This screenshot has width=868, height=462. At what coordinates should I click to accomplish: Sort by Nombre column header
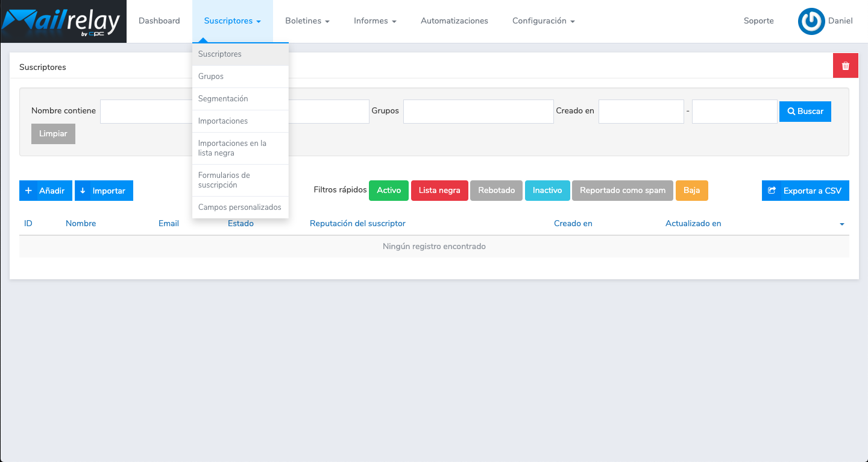point(81,224)
